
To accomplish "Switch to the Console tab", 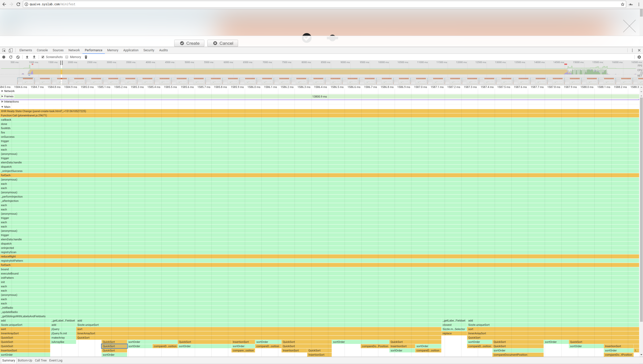I will tap(42, 50).
